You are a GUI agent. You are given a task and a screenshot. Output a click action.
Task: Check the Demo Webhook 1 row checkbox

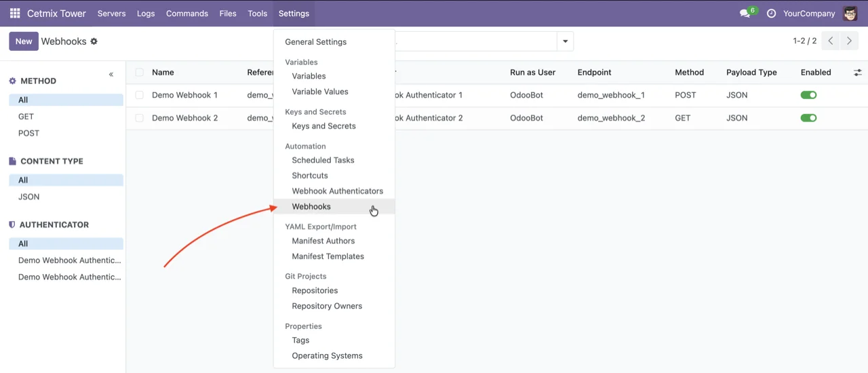pos(139,96)
